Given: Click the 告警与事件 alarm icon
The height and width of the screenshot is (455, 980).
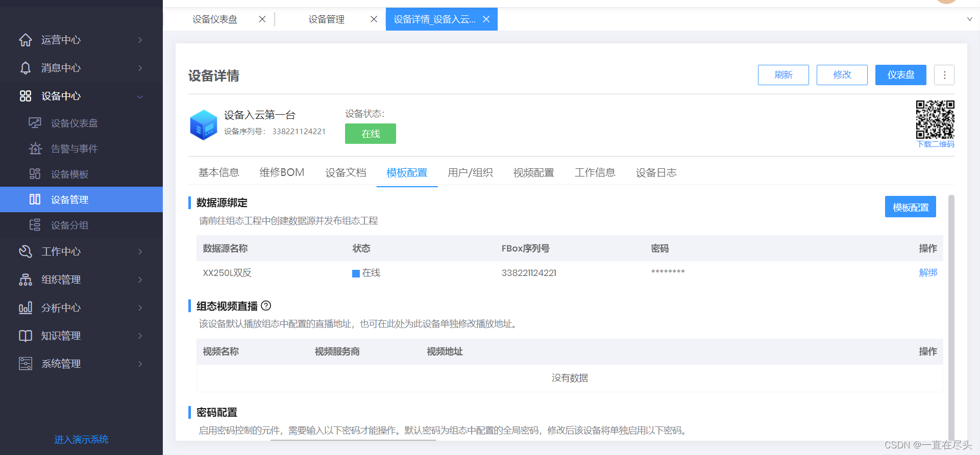Looking at the screenshot, I should 35,148.
